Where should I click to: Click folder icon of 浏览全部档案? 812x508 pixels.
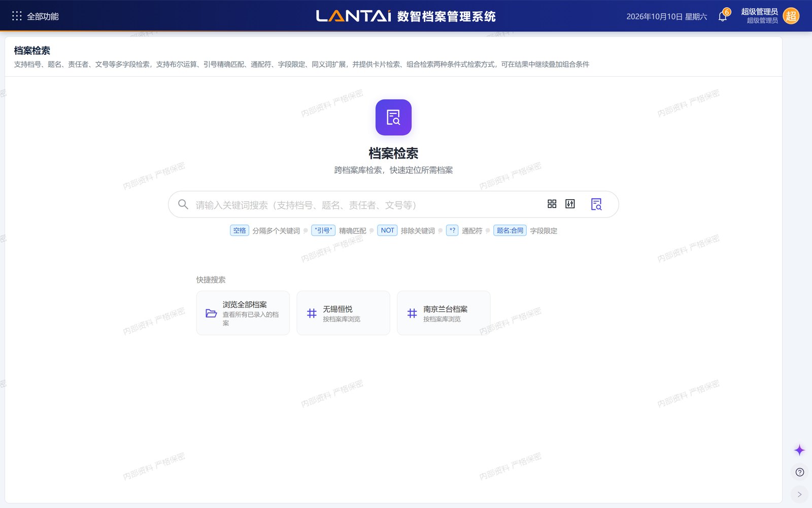(x=211, y=313)
